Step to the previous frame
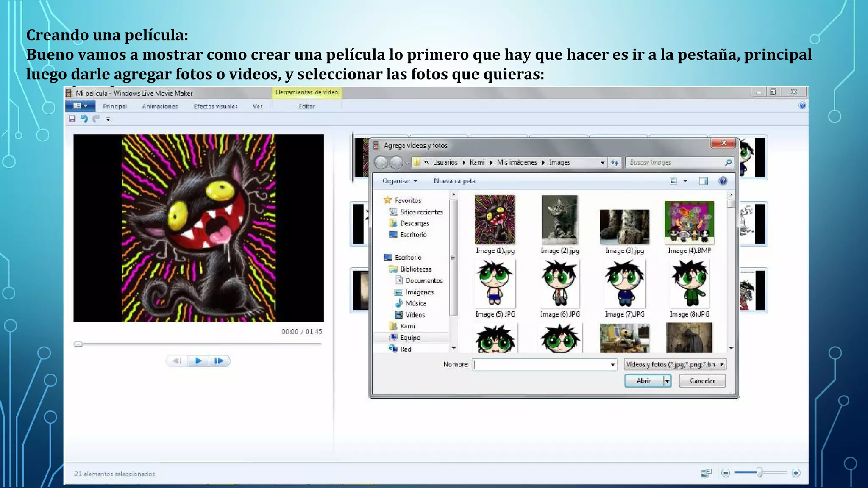Image resolution: width=868 pixels, height=488 pixels. tap(177, 361)
